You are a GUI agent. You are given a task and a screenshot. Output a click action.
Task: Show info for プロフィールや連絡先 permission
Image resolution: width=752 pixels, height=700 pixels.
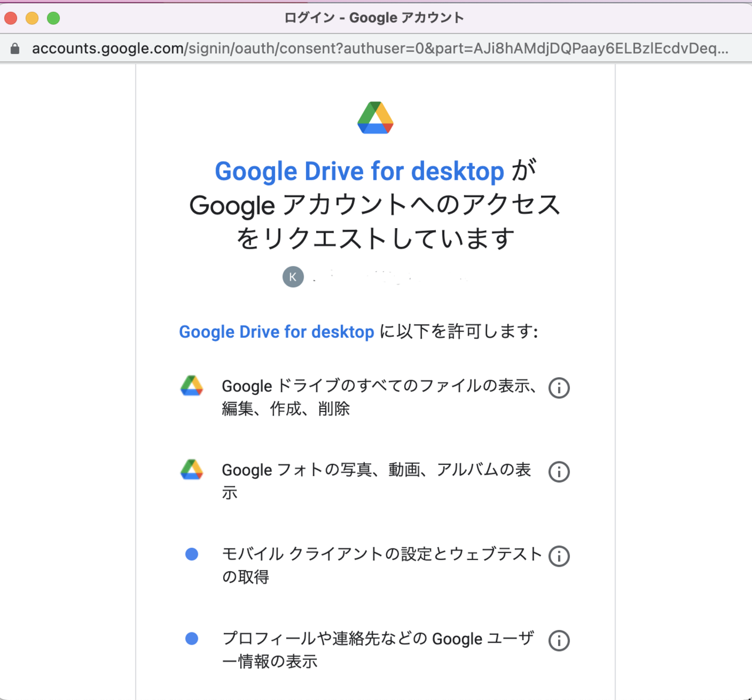559,640
